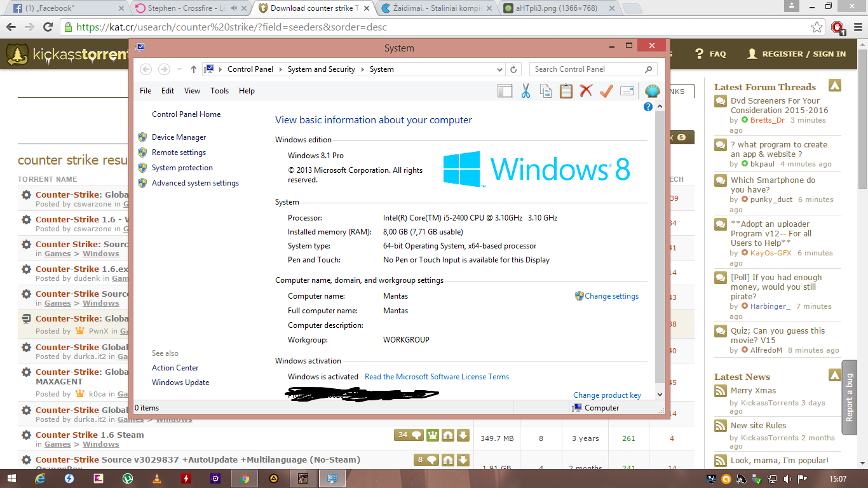Bookmark this page with the star icon

click(x=817, y=27)
